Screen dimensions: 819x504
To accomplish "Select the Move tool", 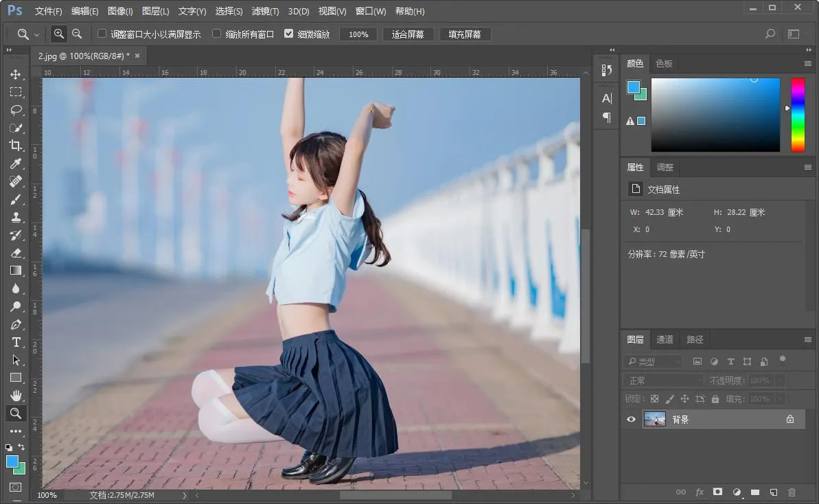I will tap(16, 74).
